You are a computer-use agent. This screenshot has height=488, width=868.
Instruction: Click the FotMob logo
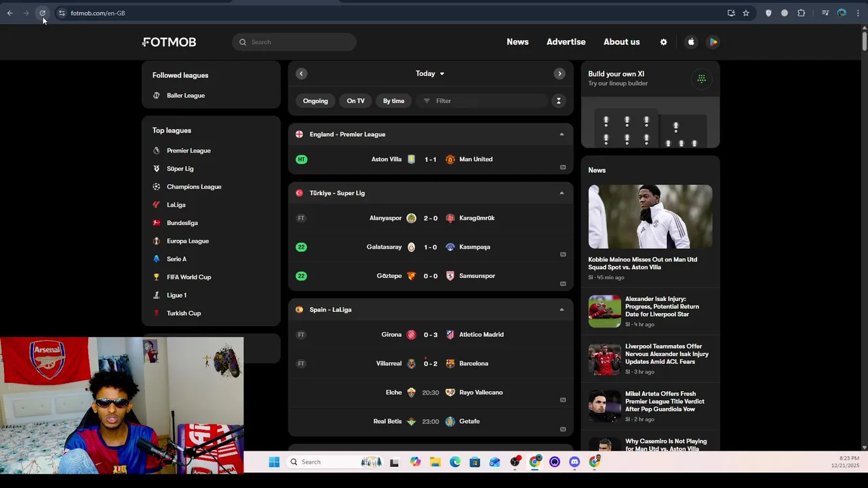[x=169, y=42]
